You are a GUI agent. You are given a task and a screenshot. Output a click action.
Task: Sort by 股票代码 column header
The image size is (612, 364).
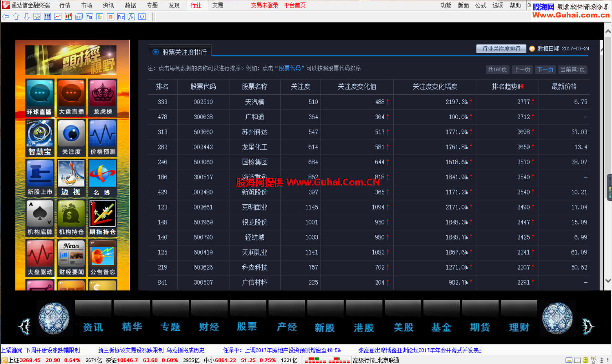click(203, 86)
